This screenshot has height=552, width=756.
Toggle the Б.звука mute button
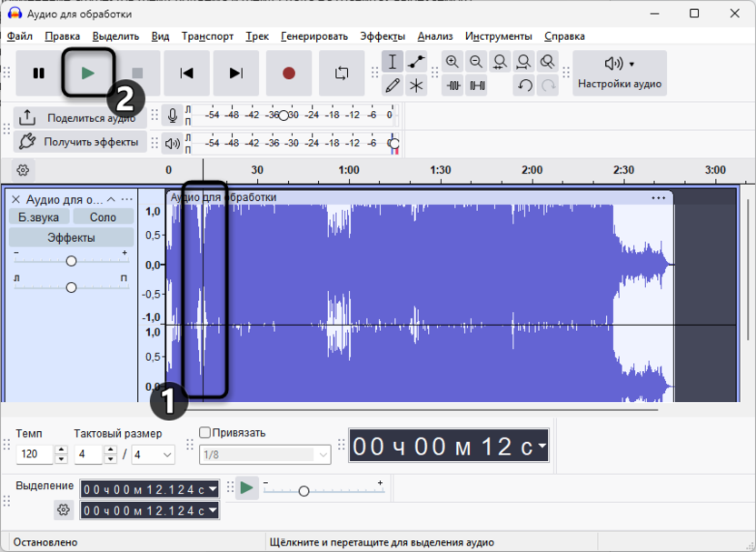[x=39, y=216]
